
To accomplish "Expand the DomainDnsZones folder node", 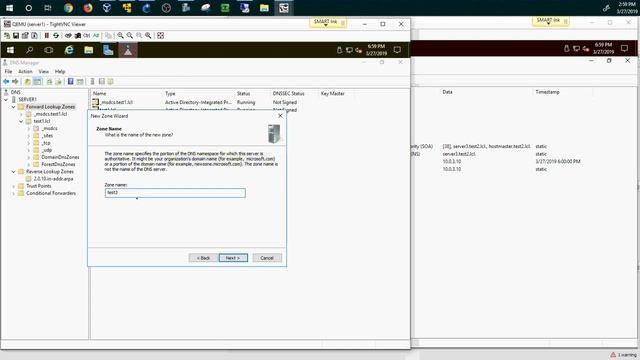I will (29, 157).
